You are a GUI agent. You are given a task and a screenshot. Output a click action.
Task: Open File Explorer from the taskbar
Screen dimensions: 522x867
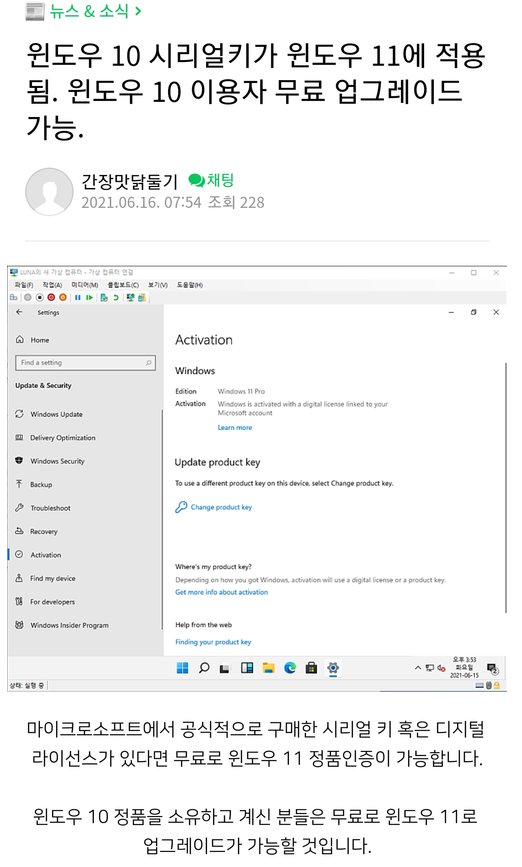(268, 668)
